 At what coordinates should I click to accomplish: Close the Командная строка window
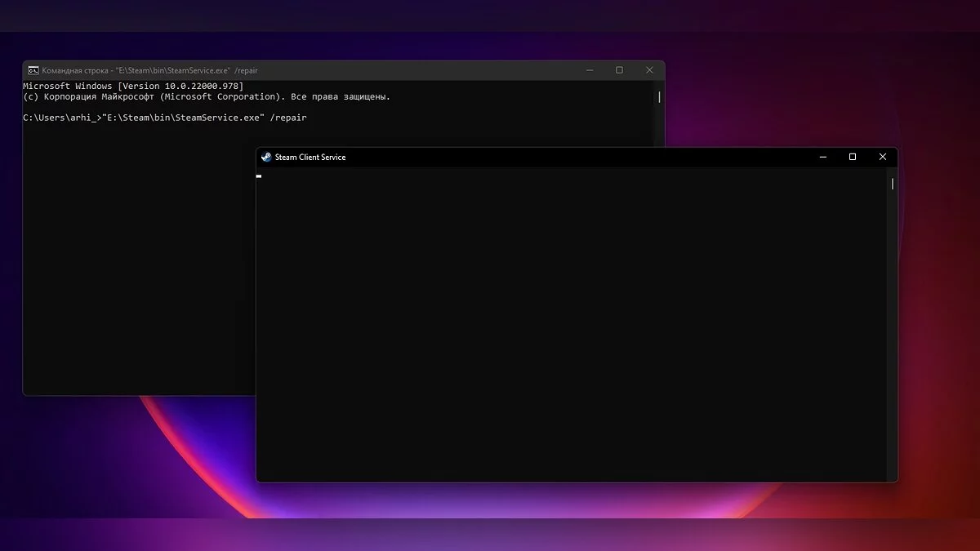[x=649, y=70]
